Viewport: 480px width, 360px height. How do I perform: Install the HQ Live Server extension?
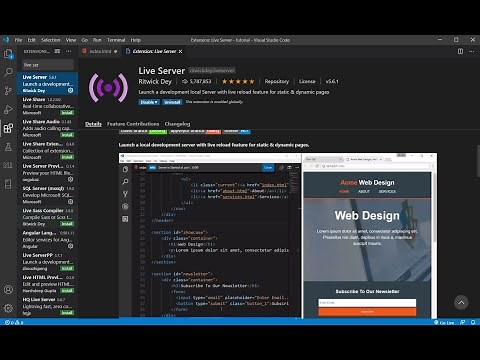coord(67,313)
